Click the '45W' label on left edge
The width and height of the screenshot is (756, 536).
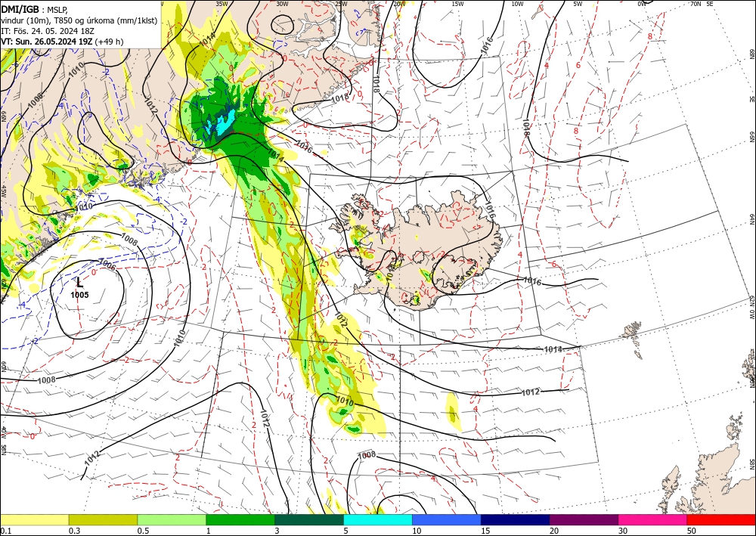click(3, 191)
